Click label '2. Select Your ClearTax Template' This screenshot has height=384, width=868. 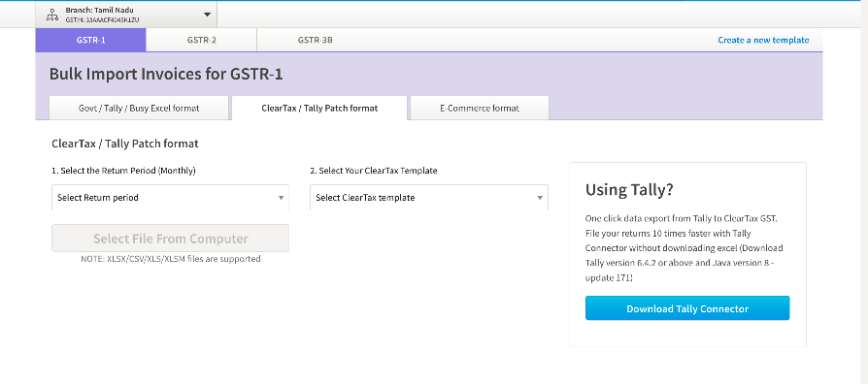(374, 171)
